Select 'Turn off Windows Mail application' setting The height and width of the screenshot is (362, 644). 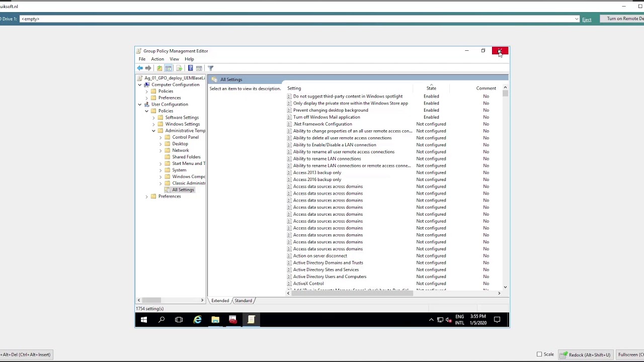coord(327,117)
